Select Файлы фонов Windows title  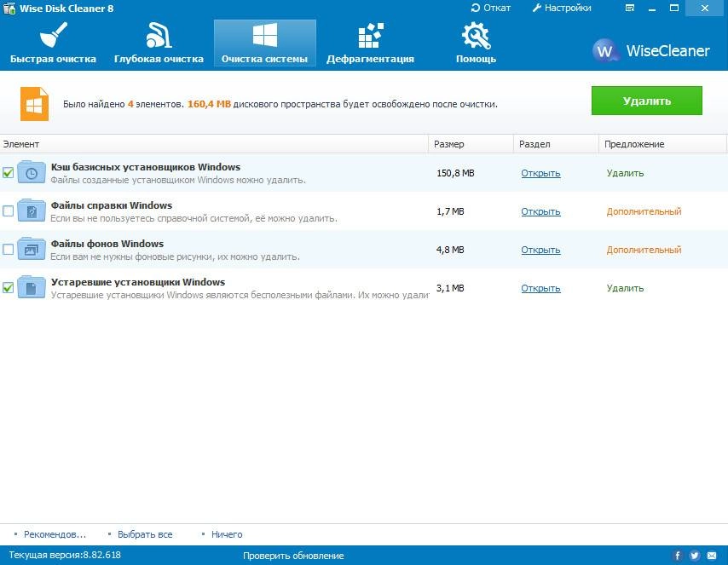coord(107,244)
